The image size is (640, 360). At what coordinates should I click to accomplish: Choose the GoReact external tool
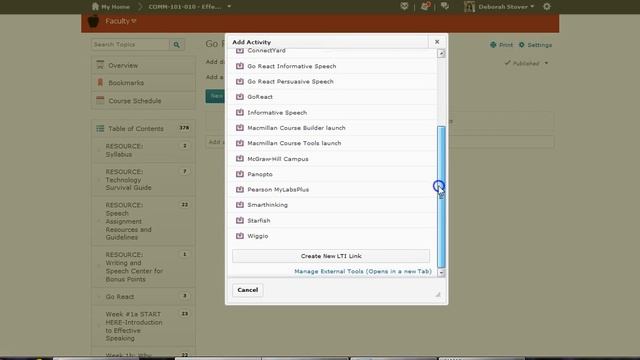[x=260, y=97]
